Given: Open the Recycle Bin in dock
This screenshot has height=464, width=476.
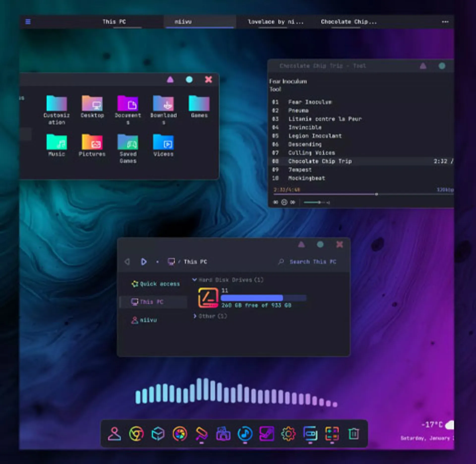Looking at the screenshot, I should (354, 434).
